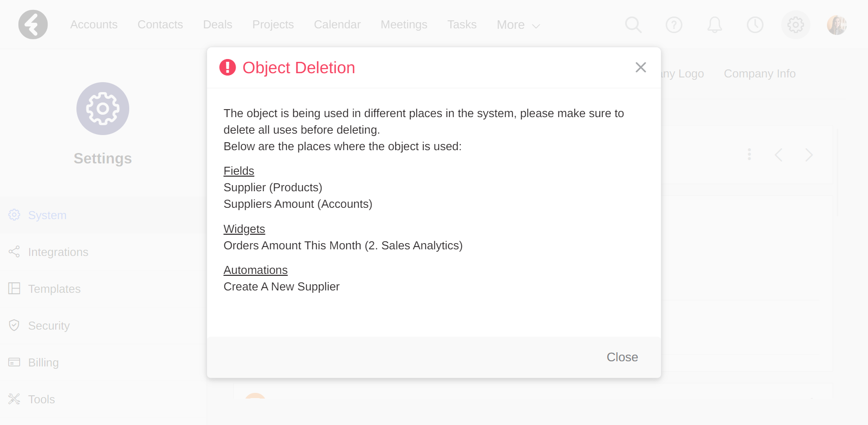Click the Fields section heading
This screenshot has height=425, width=868.
tap(239, 171)
